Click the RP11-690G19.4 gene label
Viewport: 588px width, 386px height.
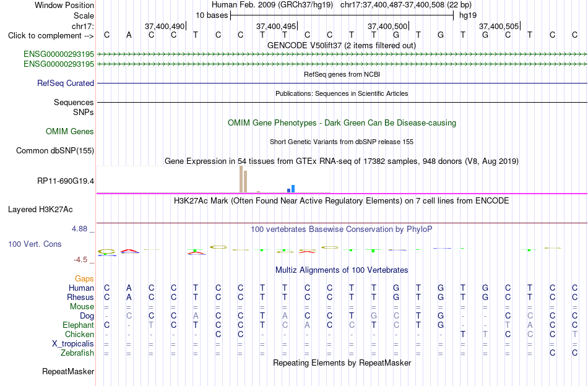(x=65, y=181)
